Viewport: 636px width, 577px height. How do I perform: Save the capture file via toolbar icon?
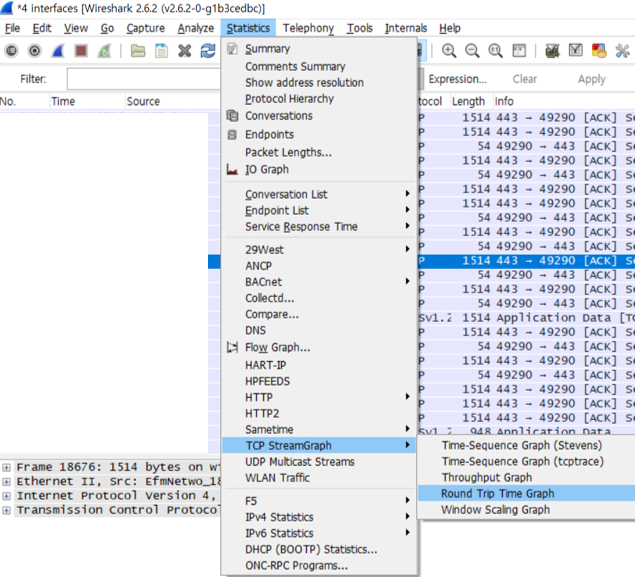tap(161, 51)
